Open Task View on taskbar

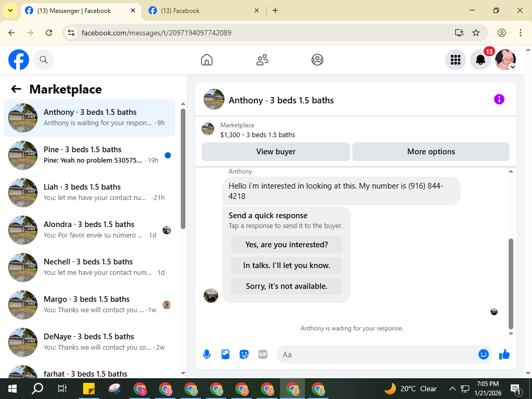coord(62,389)
